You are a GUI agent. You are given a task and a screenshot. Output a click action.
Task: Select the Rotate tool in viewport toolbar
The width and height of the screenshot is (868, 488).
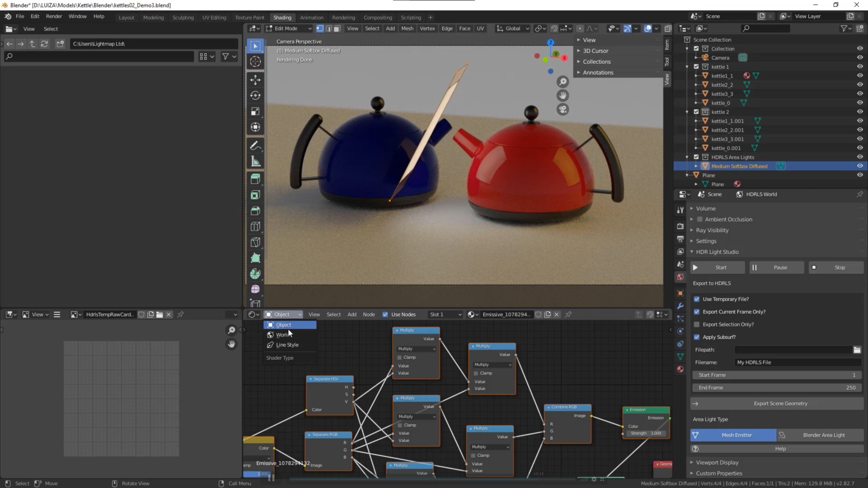tap(255, 96)
